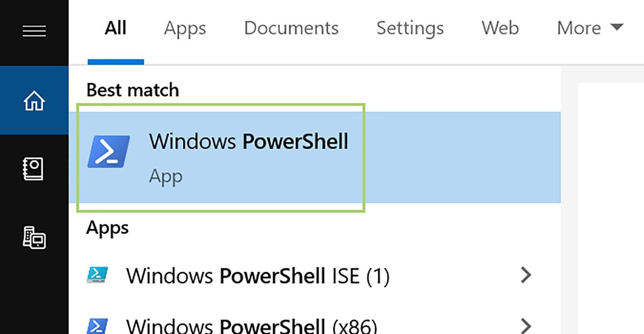Image resolution: width=644 pixels, height=334 pixels.
Task: Expand options for Windows PowerShell (x86)
Action: pyautogui.click(x=526, y=325)
